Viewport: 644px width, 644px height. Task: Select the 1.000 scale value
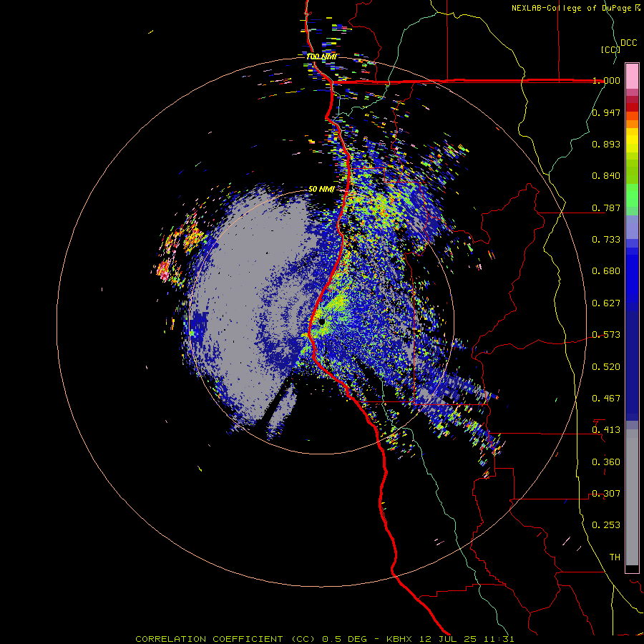point(606,80)
